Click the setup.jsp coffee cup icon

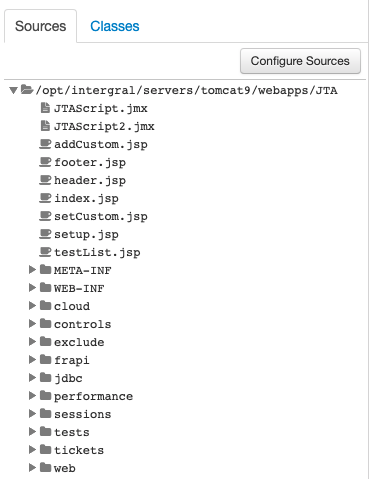[45, 234]
